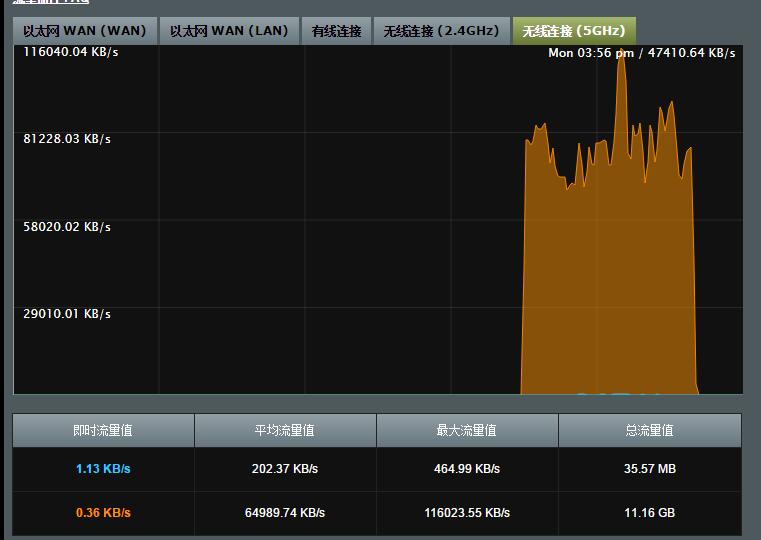The width and height of the screenshot is (761, 540).
Task: Click the 即时流量值 column header
Action: [x=103, y=430]
